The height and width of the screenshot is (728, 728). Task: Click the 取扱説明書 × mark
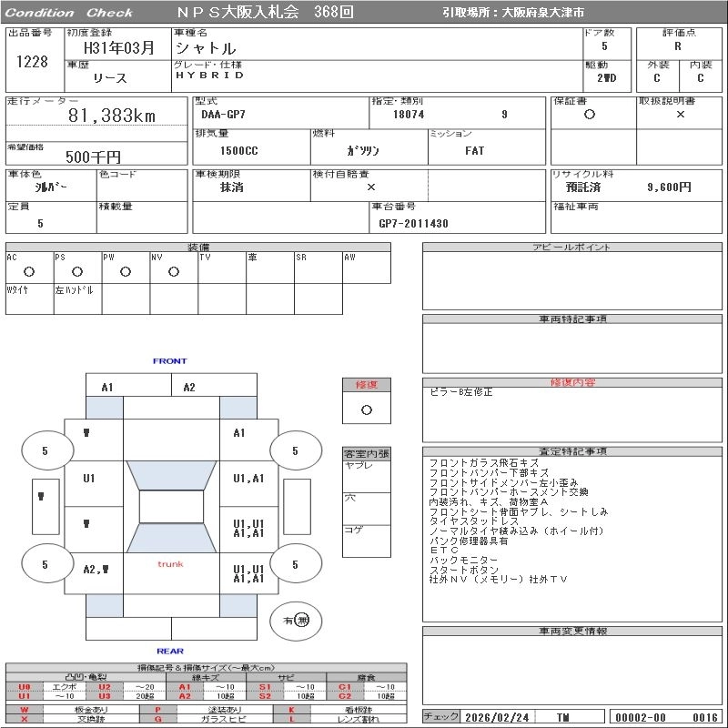coord(680,115)
